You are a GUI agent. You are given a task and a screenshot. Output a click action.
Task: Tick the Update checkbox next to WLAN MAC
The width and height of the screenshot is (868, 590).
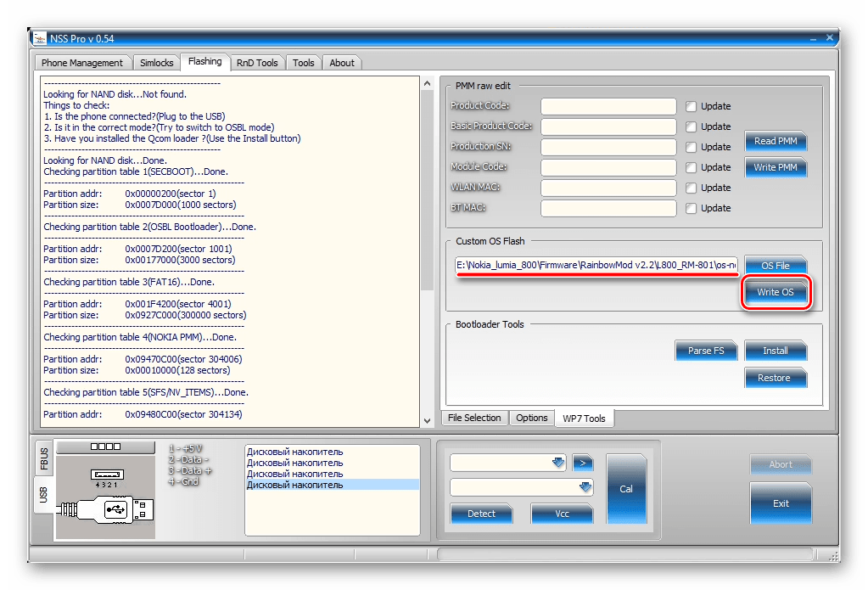[x=691, y=188]
